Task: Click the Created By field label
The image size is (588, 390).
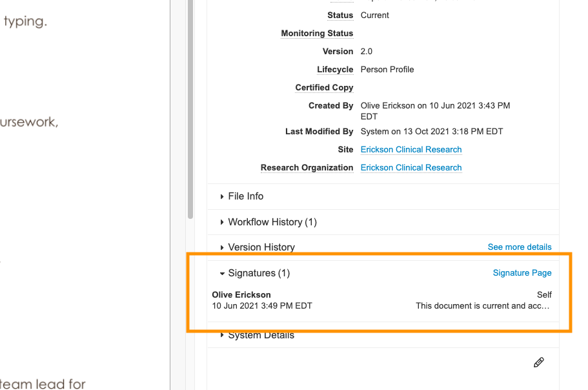Action: [330, 106]
